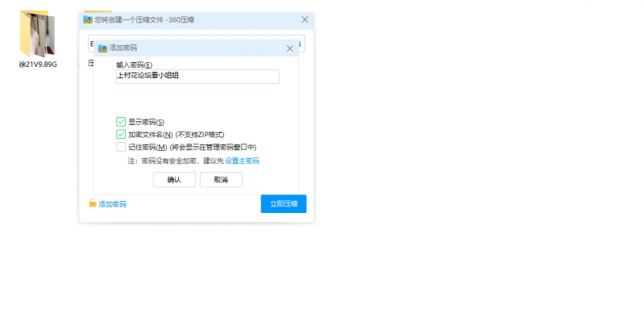This screenshot has height=309, width=644.
Task: Open the 设置主密码 link
Action: point(242,161)
